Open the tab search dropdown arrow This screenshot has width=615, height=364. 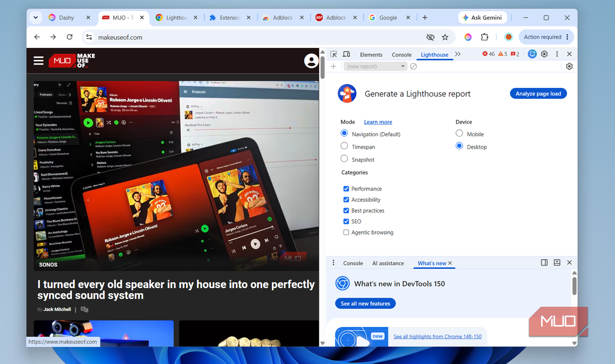click(36, 18)
